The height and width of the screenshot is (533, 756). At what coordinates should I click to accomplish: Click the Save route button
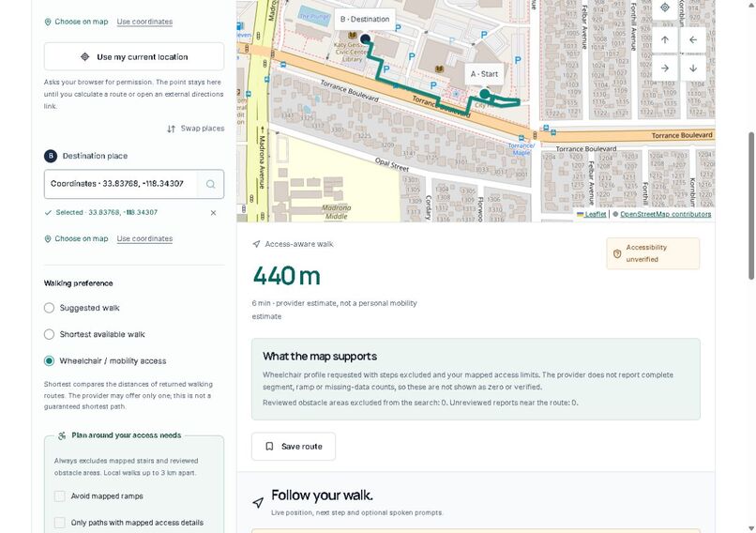[x=294, y=446]
